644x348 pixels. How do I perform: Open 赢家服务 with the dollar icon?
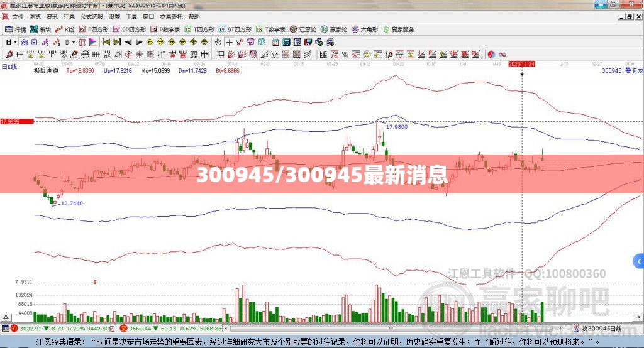[x=398, y=29]
